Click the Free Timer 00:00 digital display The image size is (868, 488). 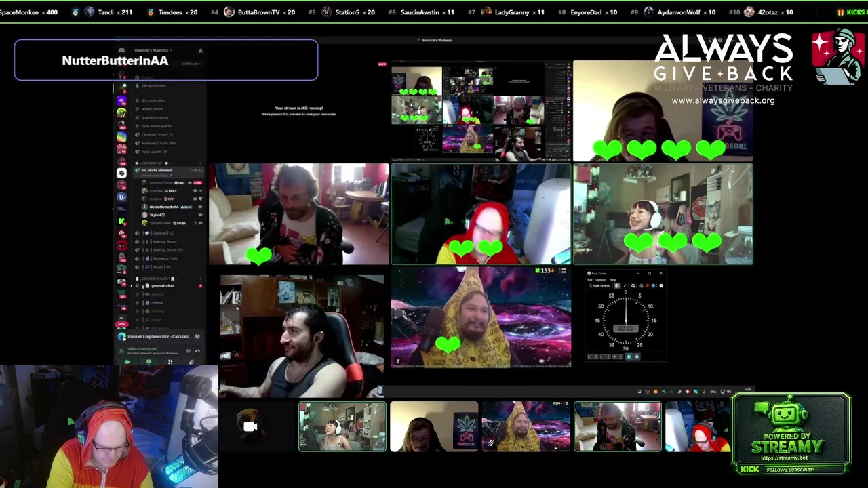[626, 329]
